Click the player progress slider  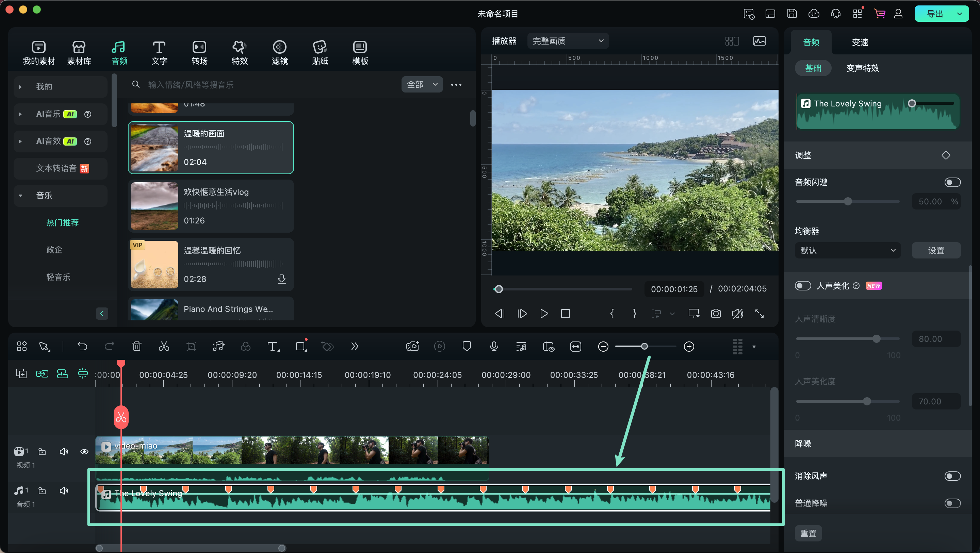[x=563, y=289]
